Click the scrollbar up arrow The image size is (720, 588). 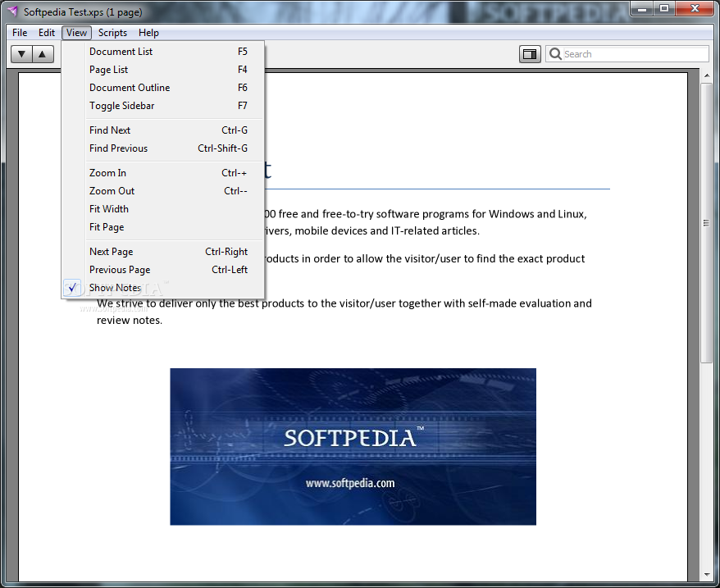[706, 75]
